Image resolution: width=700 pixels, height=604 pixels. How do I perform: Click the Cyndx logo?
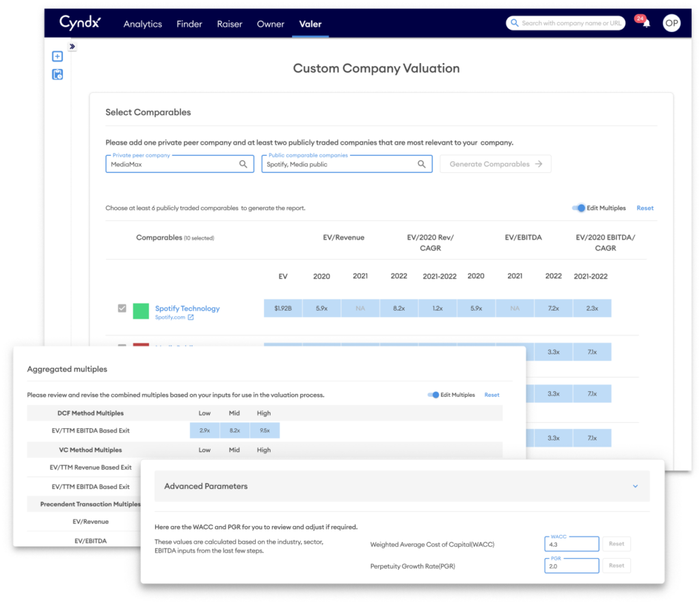pyautogui.click(x=81, y=23)
